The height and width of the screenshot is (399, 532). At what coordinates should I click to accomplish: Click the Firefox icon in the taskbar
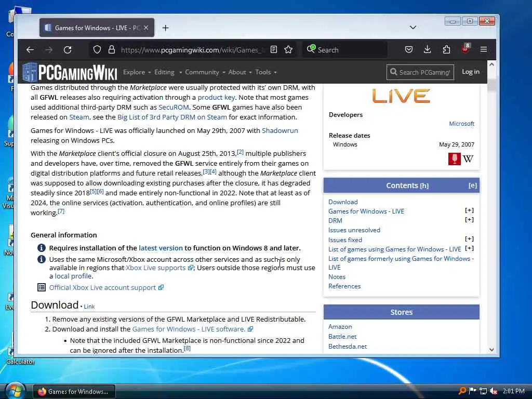click(x=42, y=392)
